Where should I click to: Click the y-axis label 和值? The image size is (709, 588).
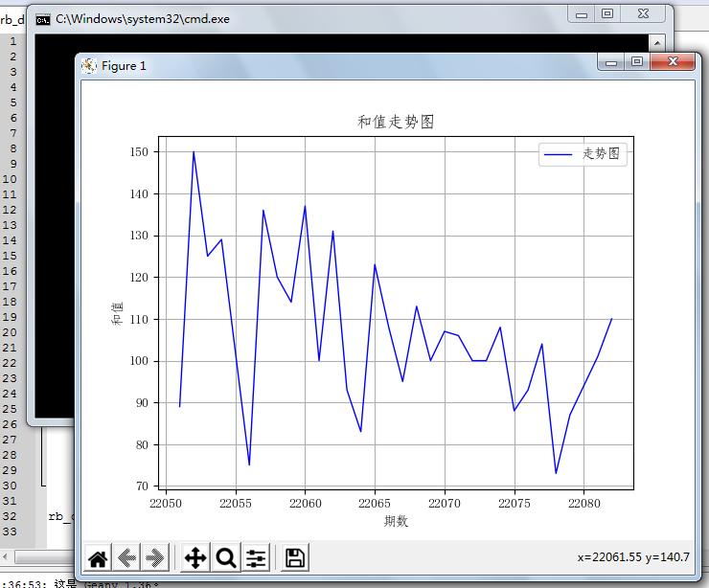117,314
